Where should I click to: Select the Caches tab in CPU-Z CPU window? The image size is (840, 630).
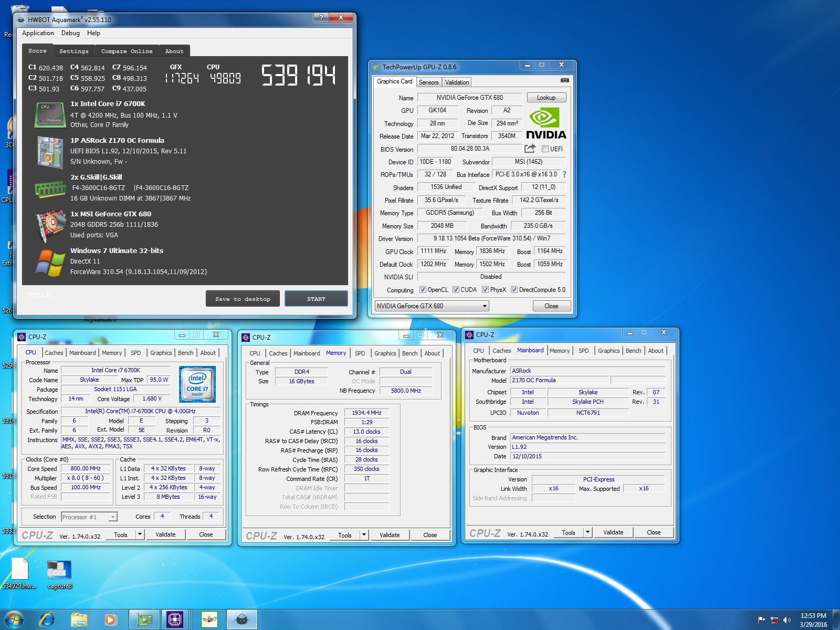click(x=54, y=353)
